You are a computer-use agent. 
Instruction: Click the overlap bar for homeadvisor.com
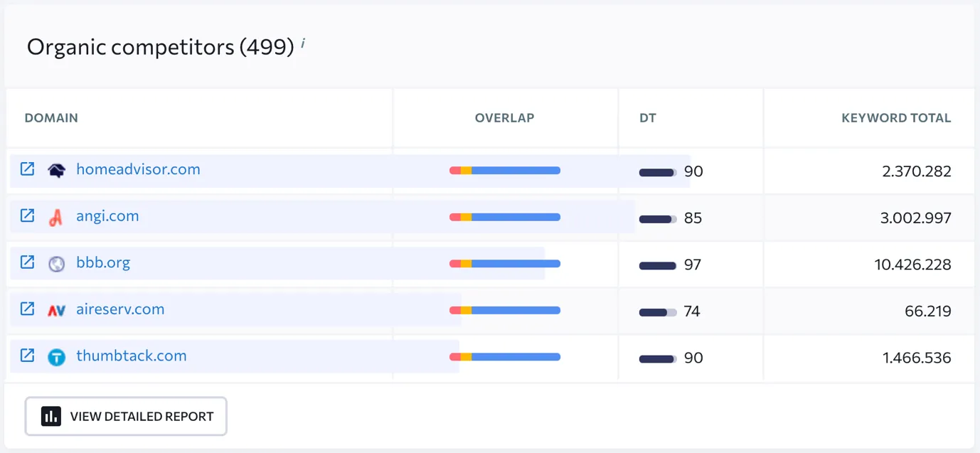pos(505,171)
